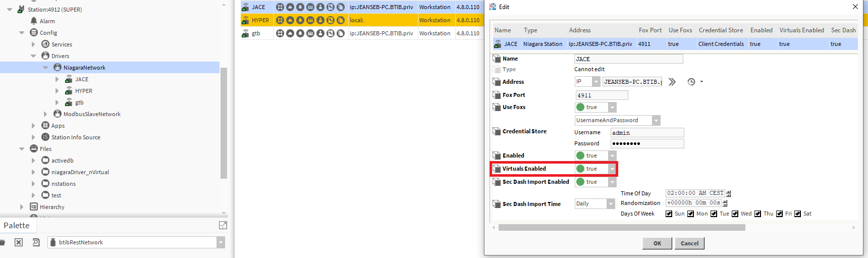Click the Edit dialog horizontal scrollbar
The width and height of the screenshot is (868, 258).
coord(622,228)
